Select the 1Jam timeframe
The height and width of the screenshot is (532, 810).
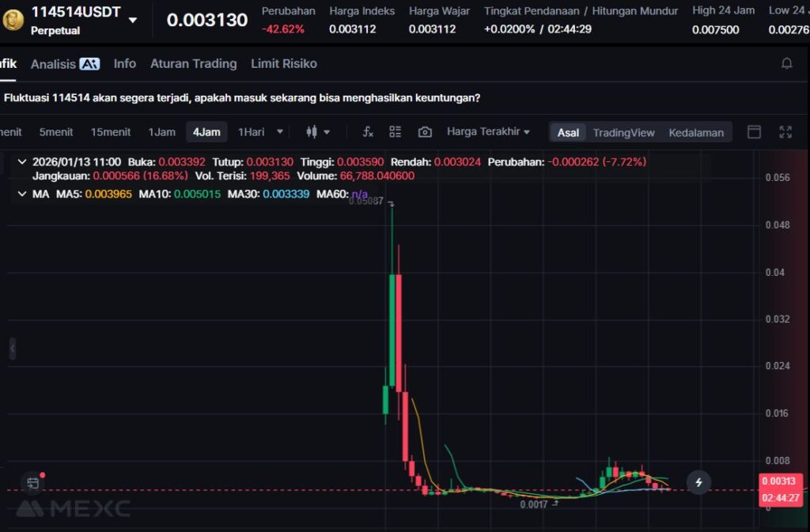click(161, 132)
